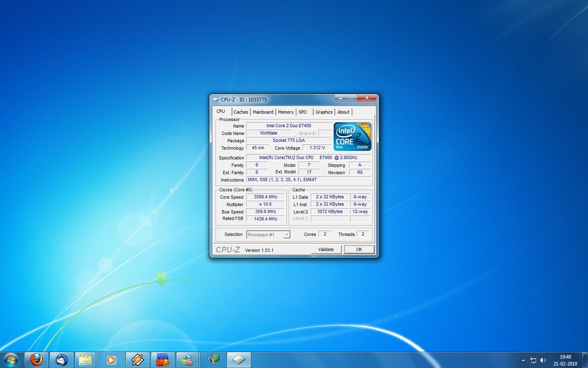Open Windows Media Player from the taskbar
588x368 pixels.
coord(111,360)
